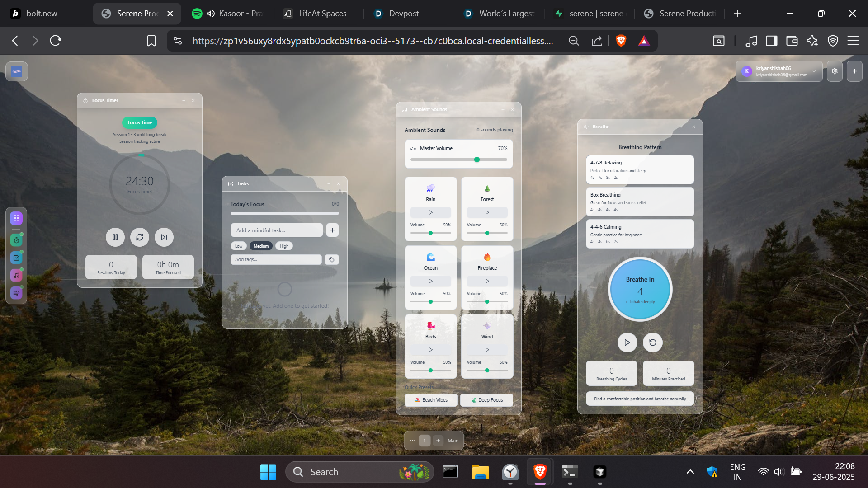The height and width of the screenshot is (488, 868).
Task: Skip to next timer session
Action: coord(164,237)
